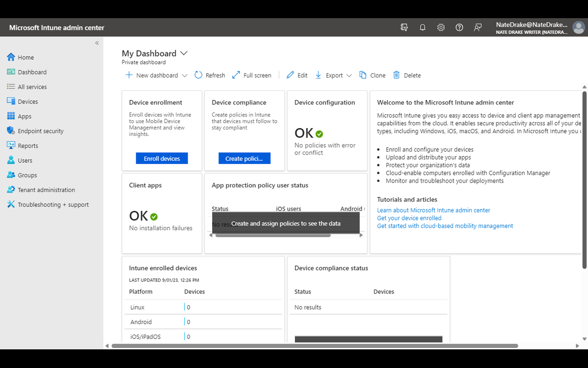
Task: Open the New dashboard dropdown arrow
Action: (185, 76)
